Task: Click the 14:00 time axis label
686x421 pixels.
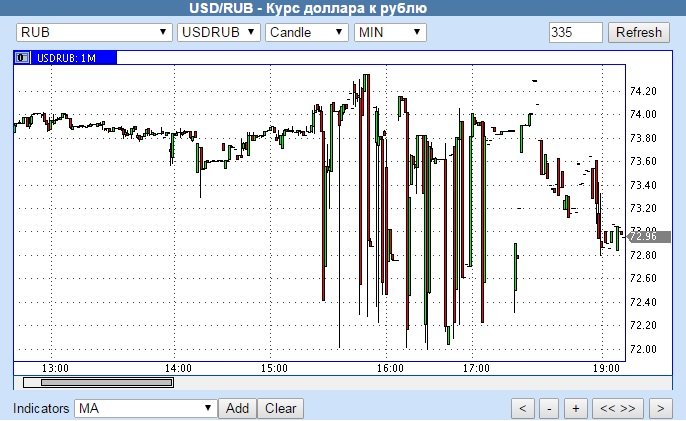Action: [178, 368]
